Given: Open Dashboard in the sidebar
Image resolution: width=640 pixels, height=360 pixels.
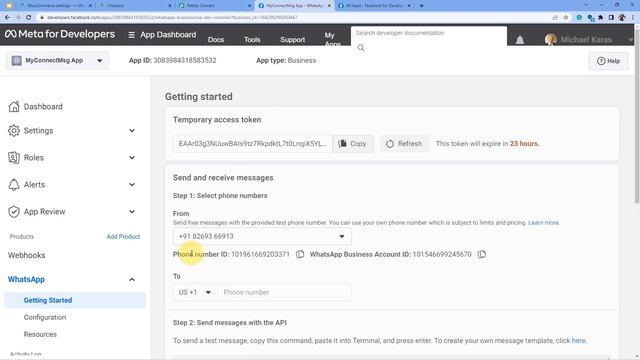Looking at the screenshot, I should click(43, 107).
